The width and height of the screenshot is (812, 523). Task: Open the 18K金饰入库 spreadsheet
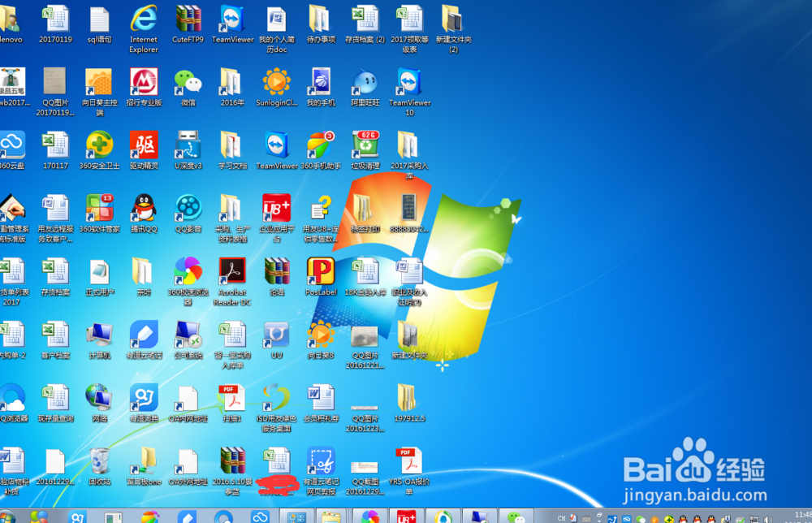click(365, 277)
